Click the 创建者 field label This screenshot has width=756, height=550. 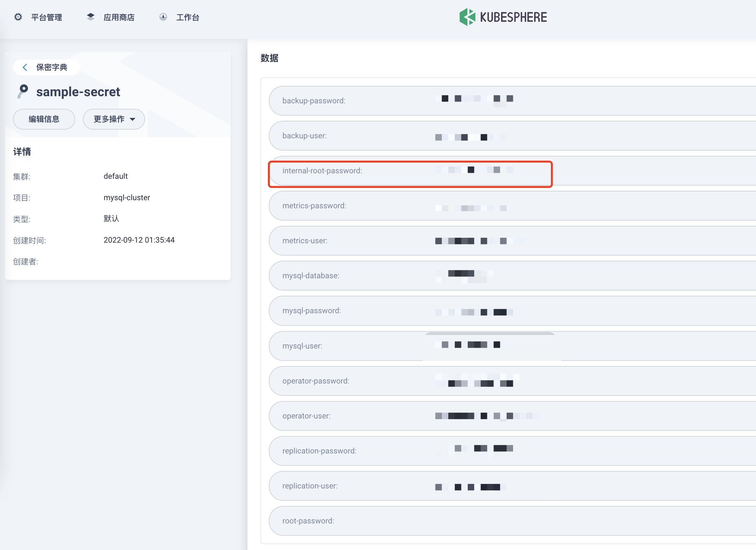(26, 262)
